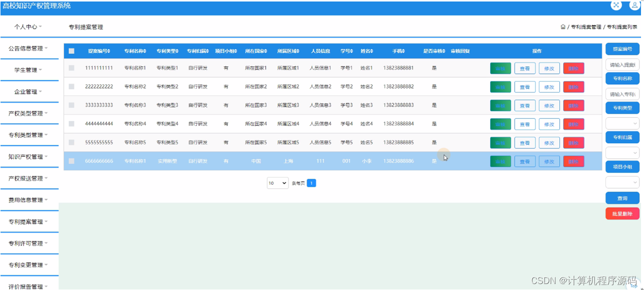Open the 专利归属 dropdown in the search panel
The image size is (644, 290).
point(623,152)
